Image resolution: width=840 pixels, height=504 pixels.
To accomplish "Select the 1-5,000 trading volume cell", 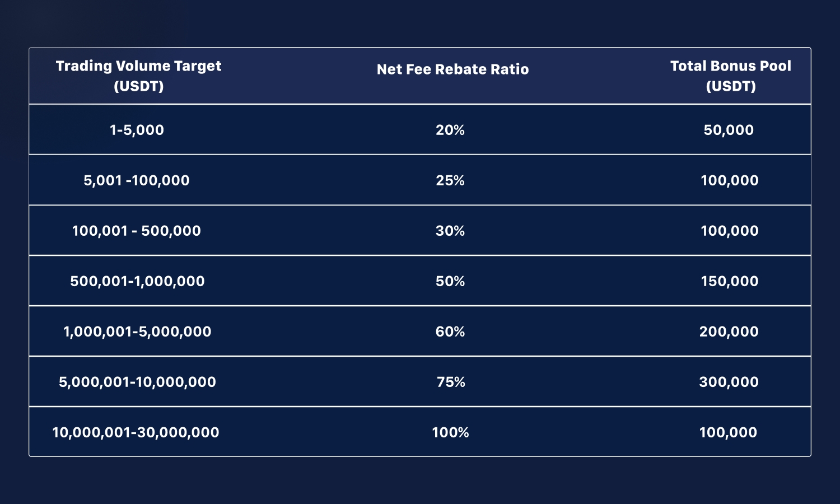I will [x=137, y=130].
